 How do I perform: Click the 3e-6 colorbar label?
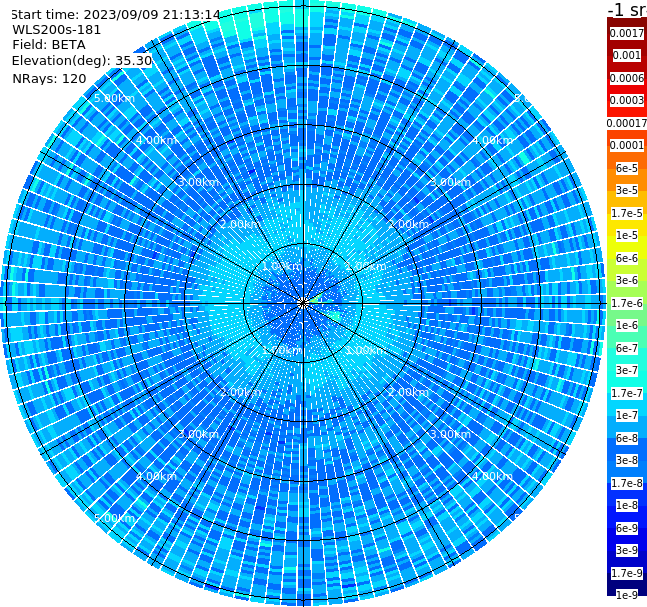tap(627, 280)
